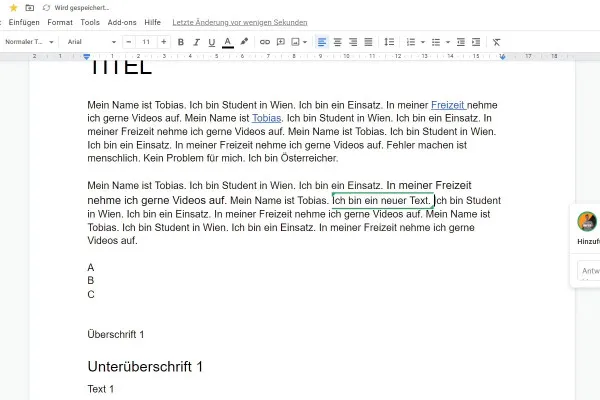Screen dimensions: 600x400
Task: Click the increase indent icon
Action: [476, 42]
